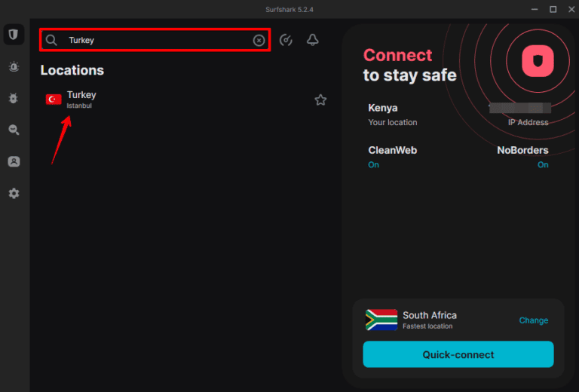Select the Turkey Istanbul location
The width and height of the screenshot is (579, 392).
click(81, 100)
